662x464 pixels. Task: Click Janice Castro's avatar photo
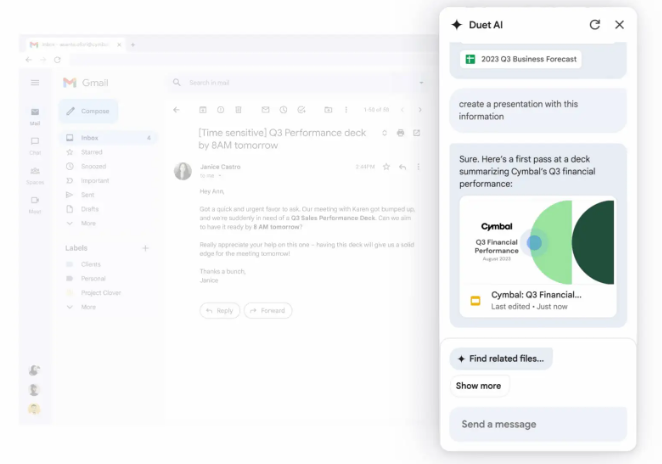tap(183, 171)
